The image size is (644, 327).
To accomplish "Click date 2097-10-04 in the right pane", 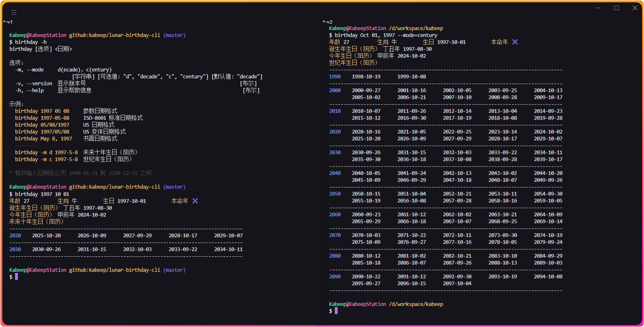I will (x=457, y=284).
